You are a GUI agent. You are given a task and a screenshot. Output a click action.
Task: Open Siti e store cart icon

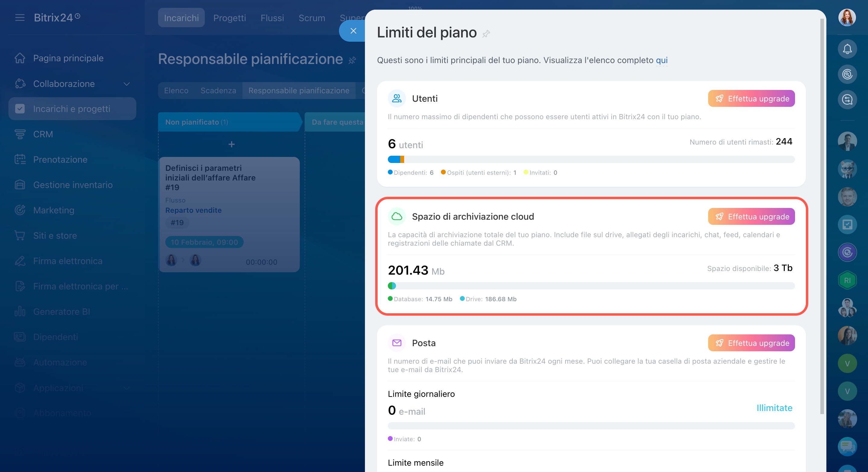20,235
